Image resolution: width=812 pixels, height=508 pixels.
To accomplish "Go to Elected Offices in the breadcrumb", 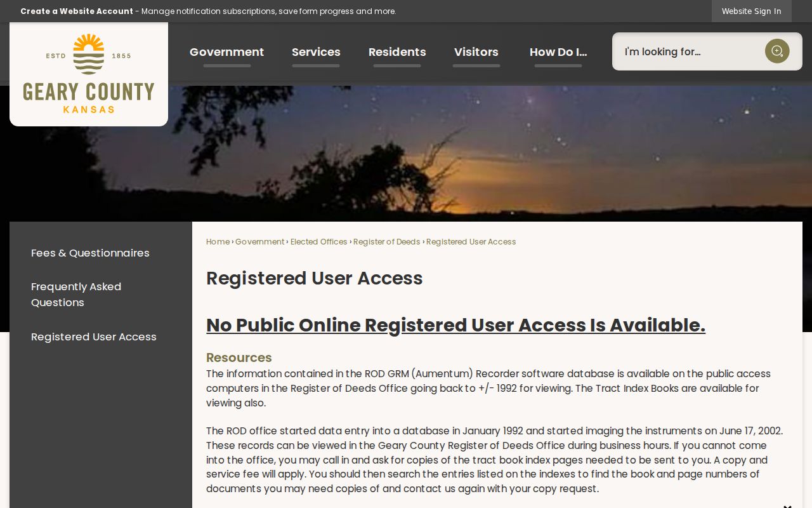I will click(318, 242).
